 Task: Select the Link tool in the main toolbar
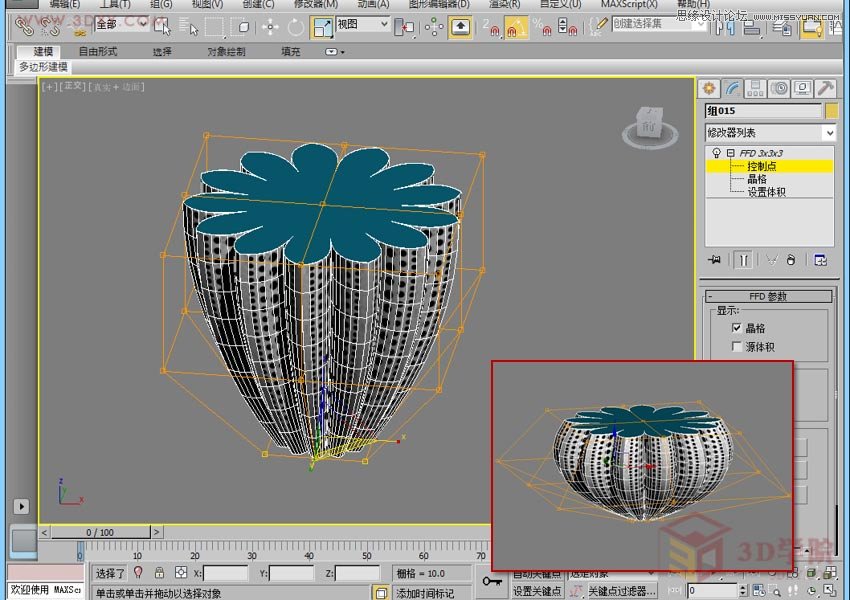pos(23,25)
